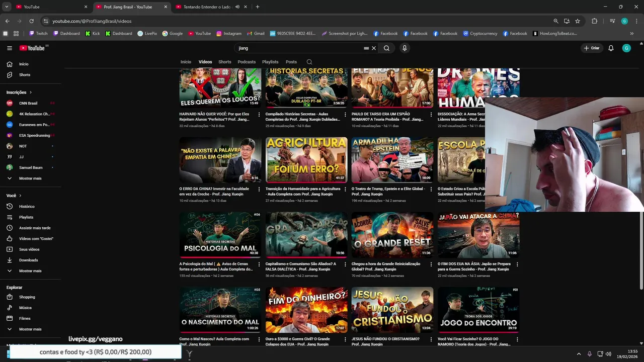Switch to channel Playlists tab
Viewport: 644px width, 362px height.
[270, 62]
